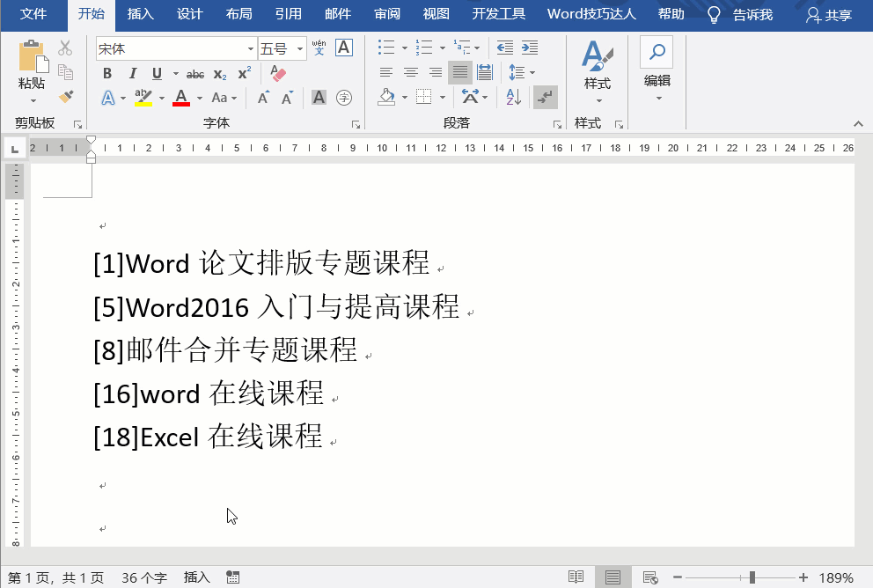Click 告诉我 search box
Screen dimensions: 873x588
740,14
